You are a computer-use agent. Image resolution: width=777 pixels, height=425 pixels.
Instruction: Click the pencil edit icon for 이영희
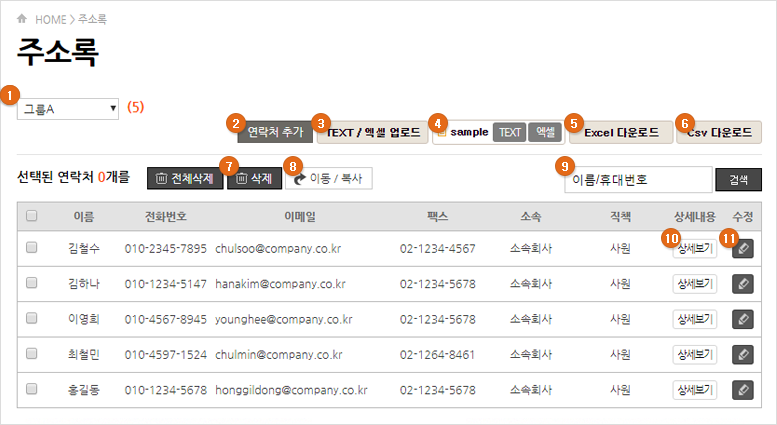pyautogui.click(x=742, y=320)
